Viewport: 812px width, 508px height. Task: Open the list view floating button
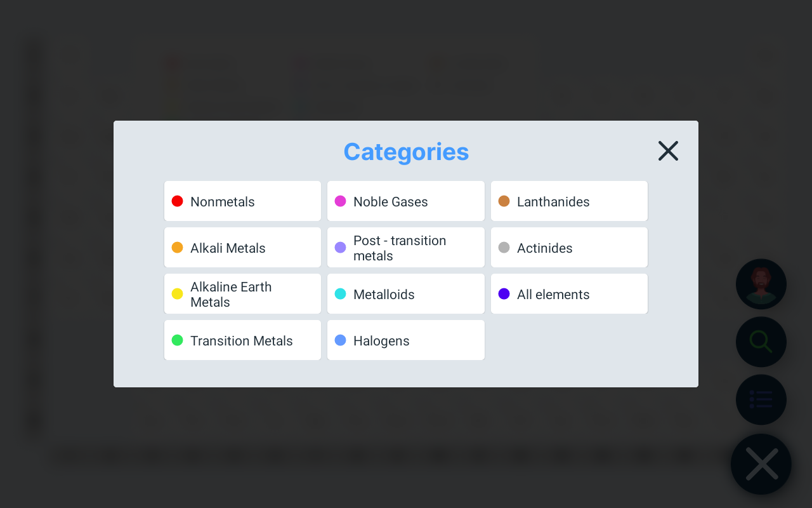[761, 399]
